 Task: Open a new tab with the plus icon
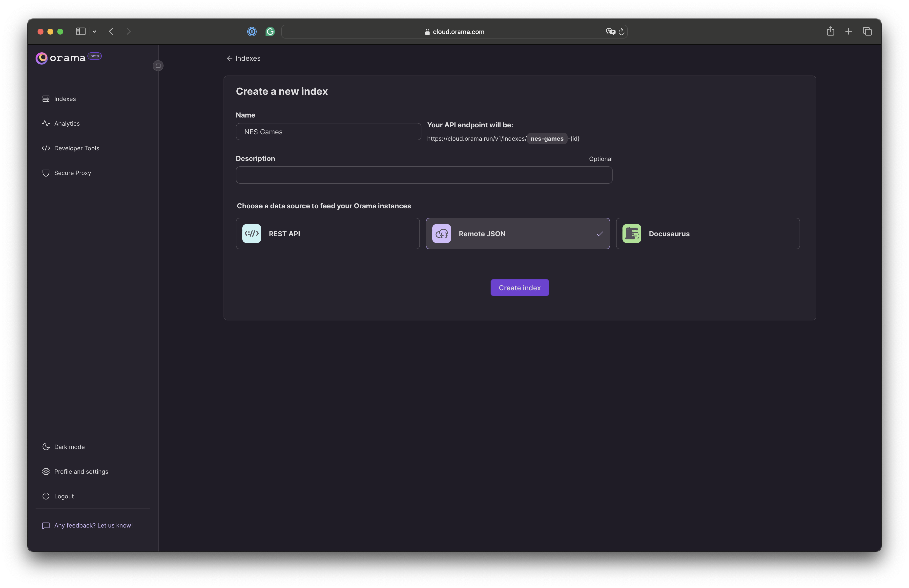[x=849, y=31]
